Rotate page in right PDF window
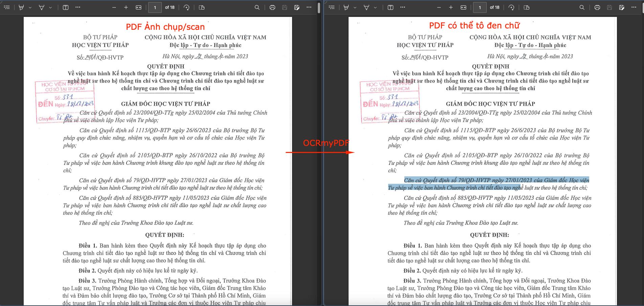 pyautogui.click(x=511, y=7)
